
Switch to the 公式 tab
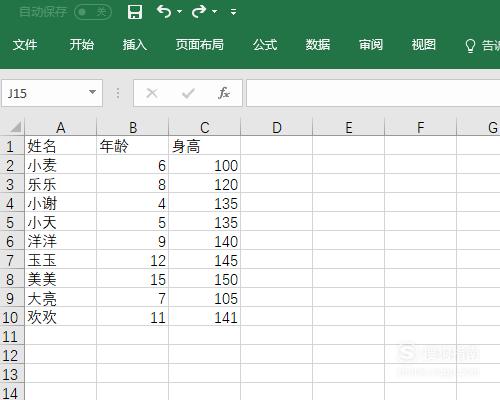coord(265,44)
